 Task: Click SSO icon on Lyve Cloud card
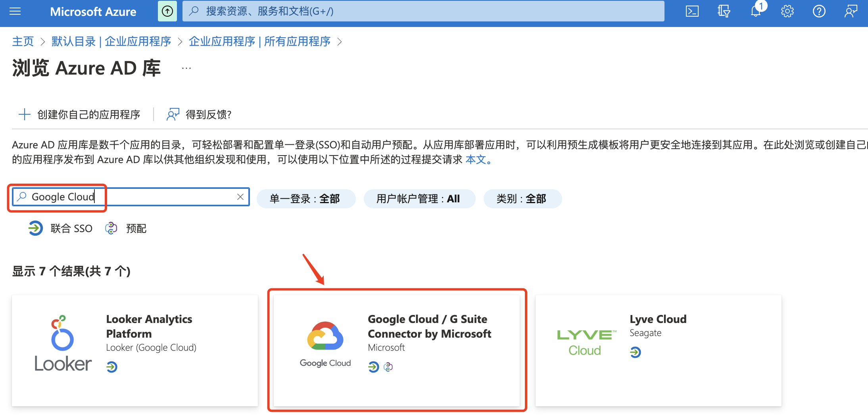[636, 352]
